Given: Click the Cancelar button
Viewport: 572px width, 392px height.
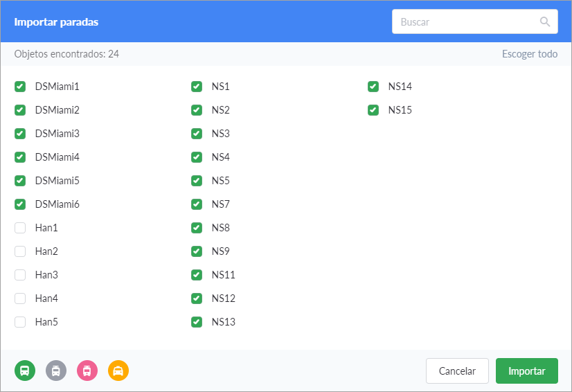Looking at the screenshot, I should pyautogui.click(x=457, y=371).
